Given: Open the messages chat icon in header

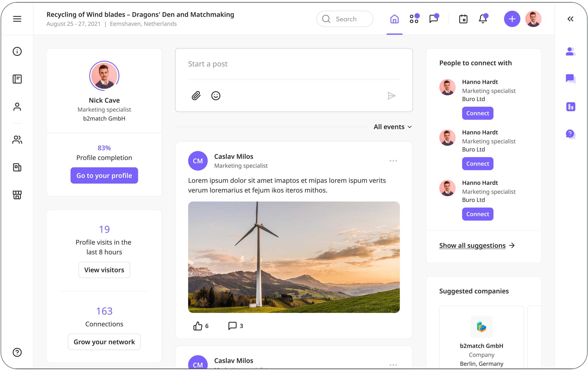Looking at the screenshot, I should click(434, 19).
